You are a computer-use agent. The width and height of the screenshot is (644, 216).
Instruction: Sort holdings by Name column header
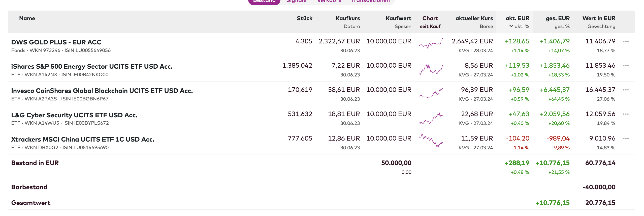pyautogui.click(x=27, y=18)
